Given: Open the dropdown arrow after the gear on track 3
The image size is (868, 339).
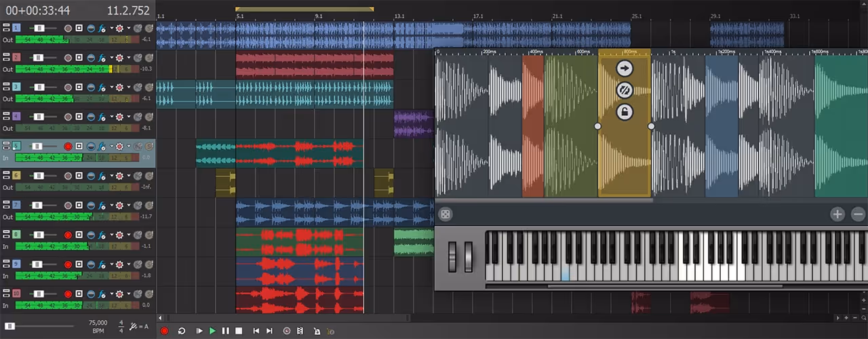Looking at the screenshot, I should [129, 87].
